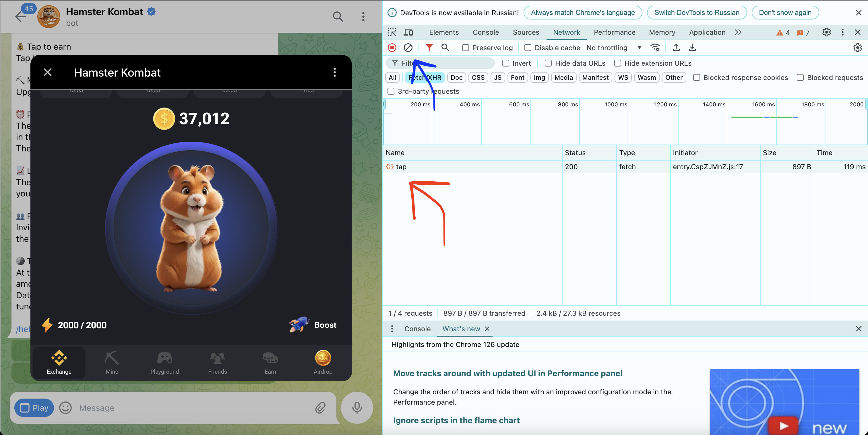Image resolution: width=868 pixels, height=435 pixels.
Task: Select the Exchange tab in the game
Action: (x=59, y=362)
